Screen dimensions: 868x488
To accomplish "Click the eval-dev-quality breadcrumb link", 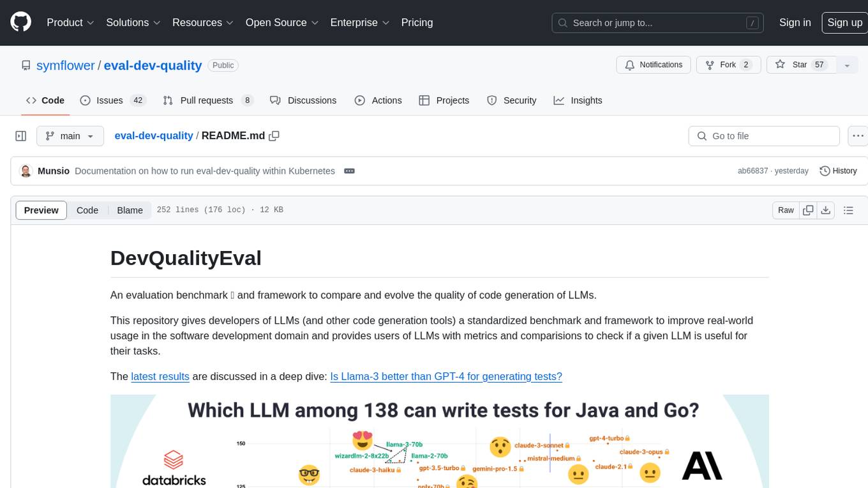I will click(x=154, y=135).
